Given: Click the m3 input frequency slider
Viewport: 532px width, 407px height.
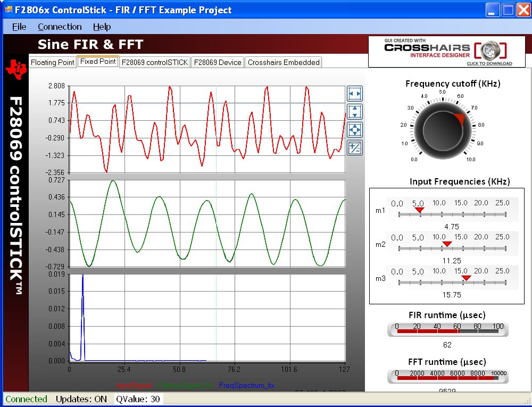Looking at the screenshot, I should click(452, 282).
